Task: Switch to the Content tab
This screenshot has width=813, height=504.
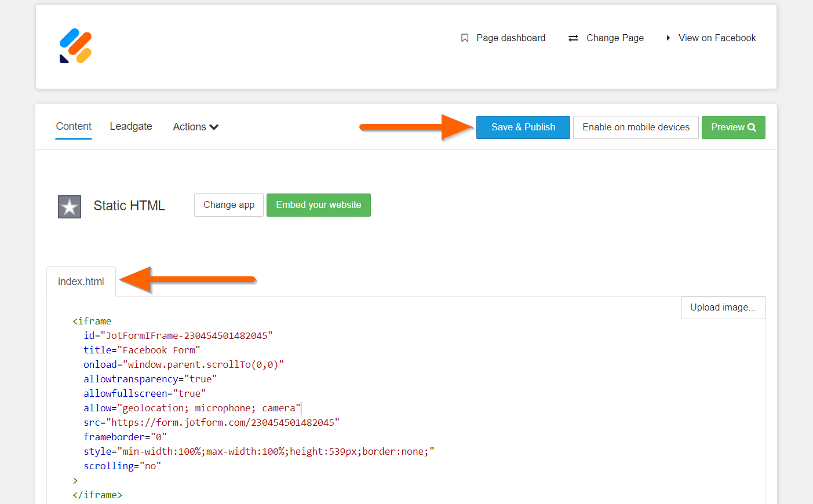Action: tap(74, 126)
